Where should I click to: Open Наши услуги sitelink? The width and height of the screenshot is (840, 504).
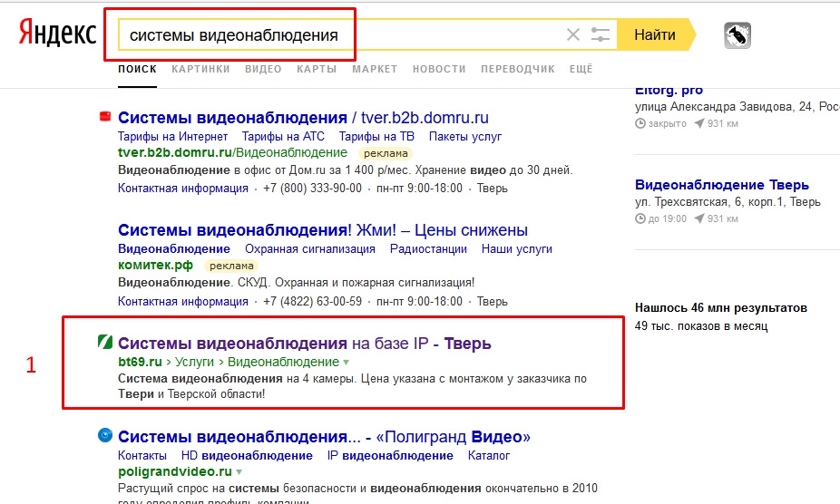(517, 249)
